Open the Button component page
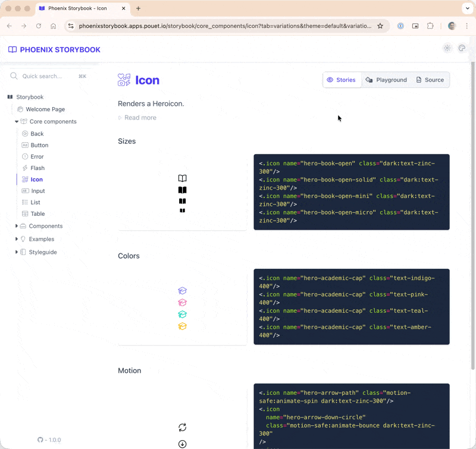This screenshot has width=476, height=449. [x=39, y=145]
